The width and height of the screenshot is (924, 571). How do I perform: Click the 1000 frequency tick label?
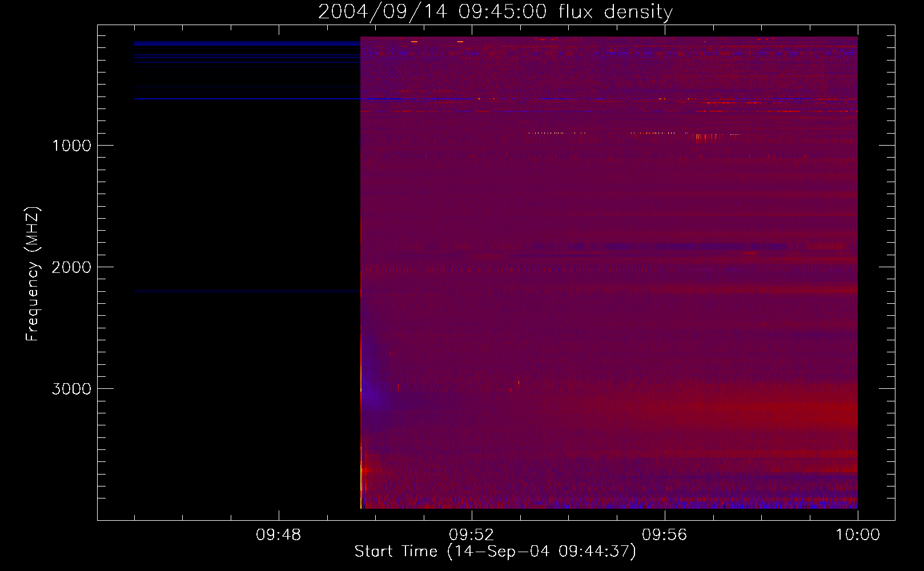pyautogui.click(x=71, y=146)
